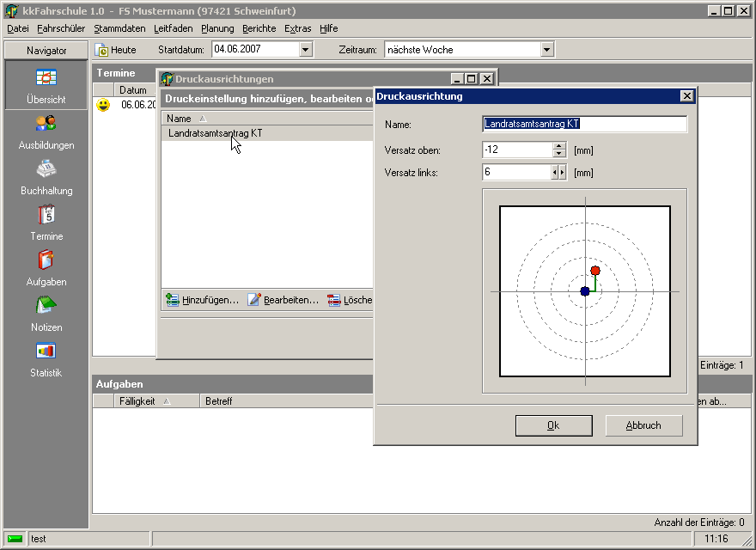
Task: Click the Name input field
Action: coord(585,125)
